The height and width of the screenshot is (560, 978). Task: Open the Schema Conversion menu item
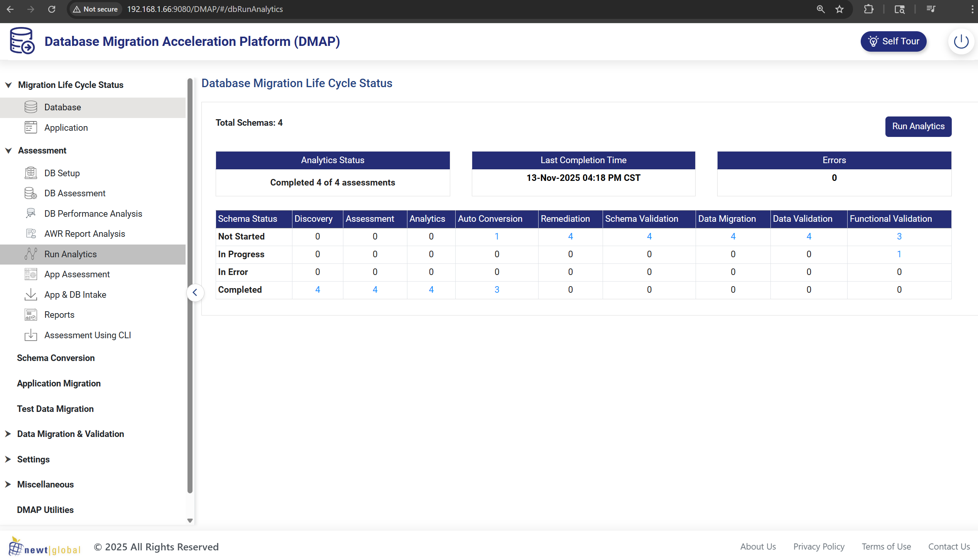56,358
